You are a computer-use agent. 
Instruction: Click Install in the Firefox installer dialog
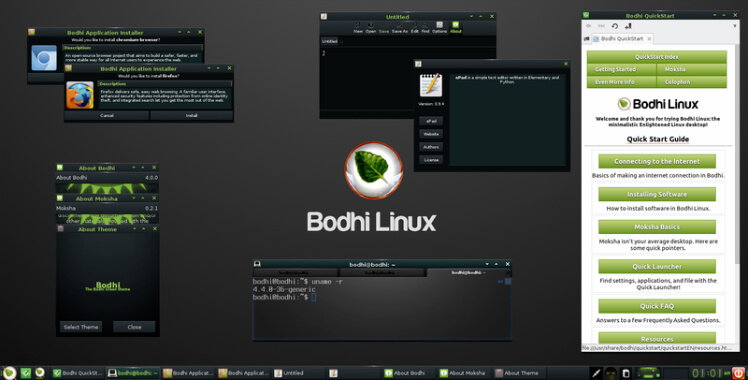click(x=191, y=115)
